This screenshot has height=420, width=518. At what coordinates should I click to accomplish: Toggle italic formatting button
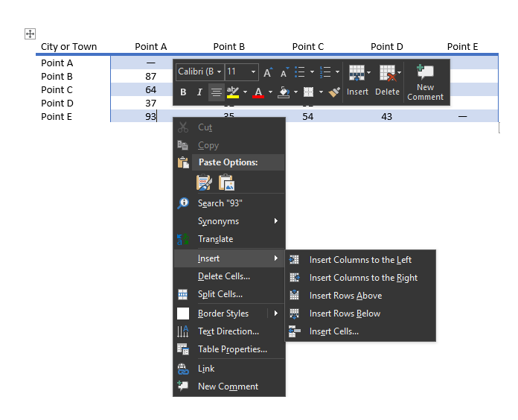(199, 92)
